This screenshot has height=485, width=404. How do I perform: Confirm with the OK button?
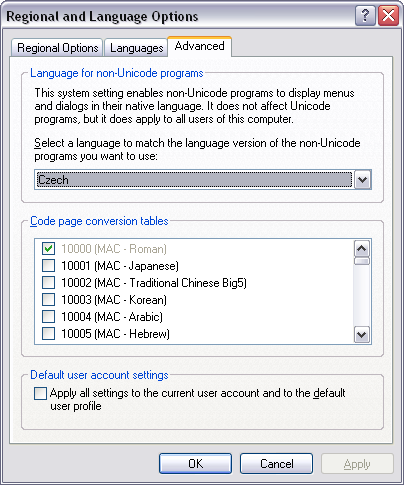pos(195,464)
